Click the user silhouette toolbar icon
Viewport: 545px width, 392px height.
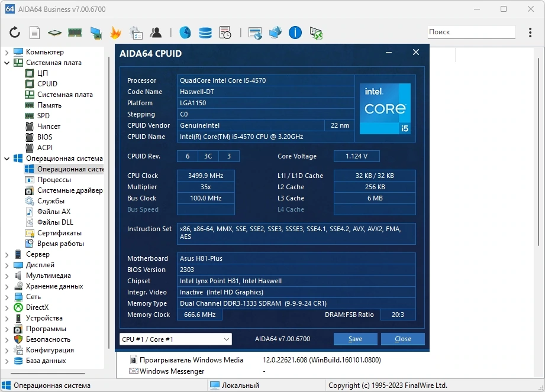(x=156, y=33)
